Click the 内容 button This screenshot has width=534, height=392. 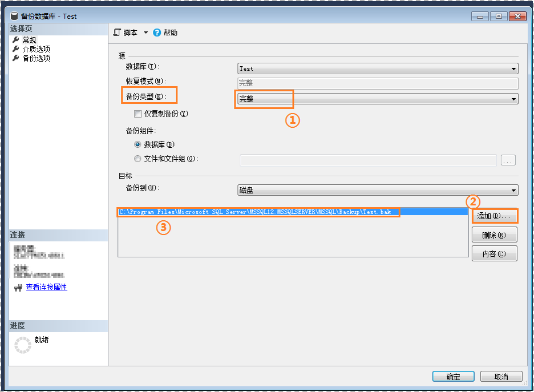coord(495,254)
